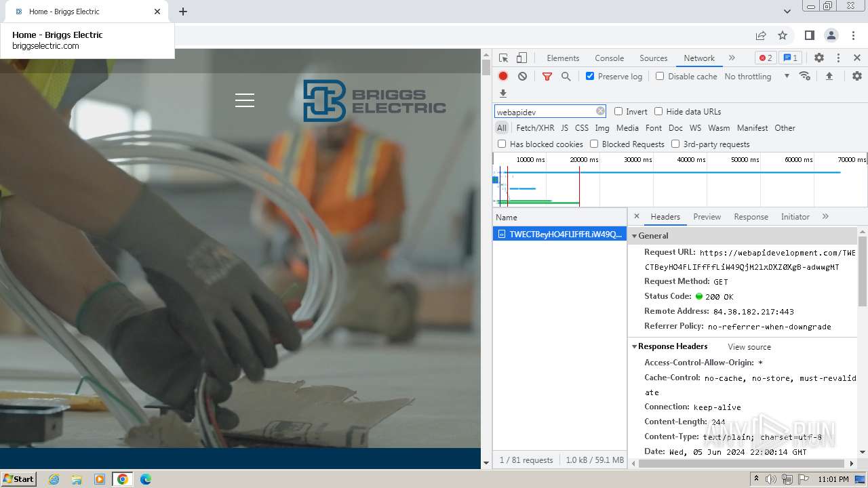Open Network panel settings gear
This screenshot has width=868, height=488.
pos(857,76)
